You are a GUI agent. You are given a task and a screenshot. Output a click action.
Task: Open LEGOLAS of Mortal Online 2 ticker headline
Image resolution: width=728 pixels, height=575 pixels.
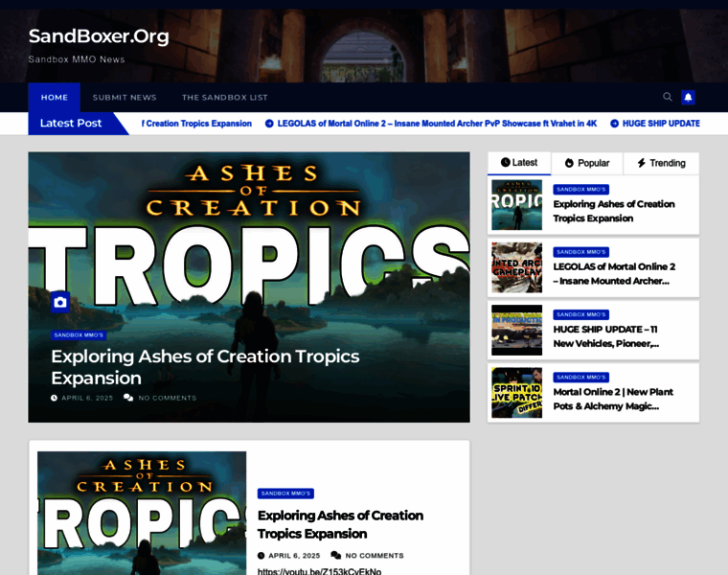pyautogui.click(x=437, y=124)
